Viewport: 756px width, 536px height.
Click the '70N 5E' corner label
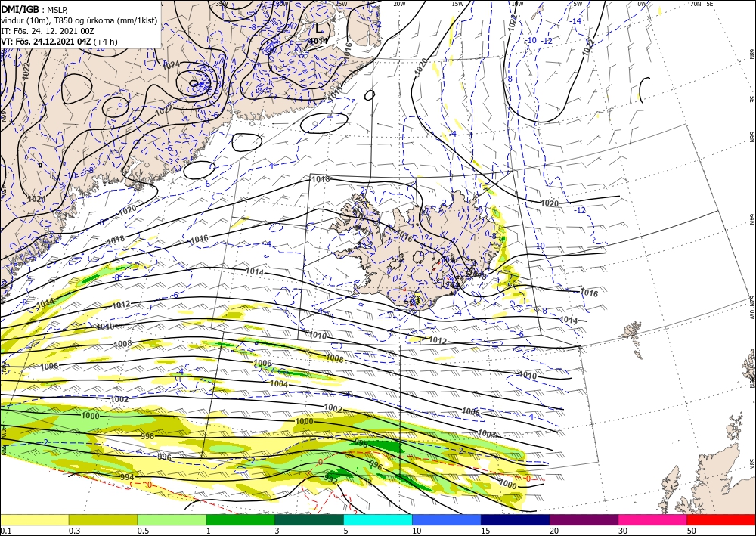tap(702, 4)
